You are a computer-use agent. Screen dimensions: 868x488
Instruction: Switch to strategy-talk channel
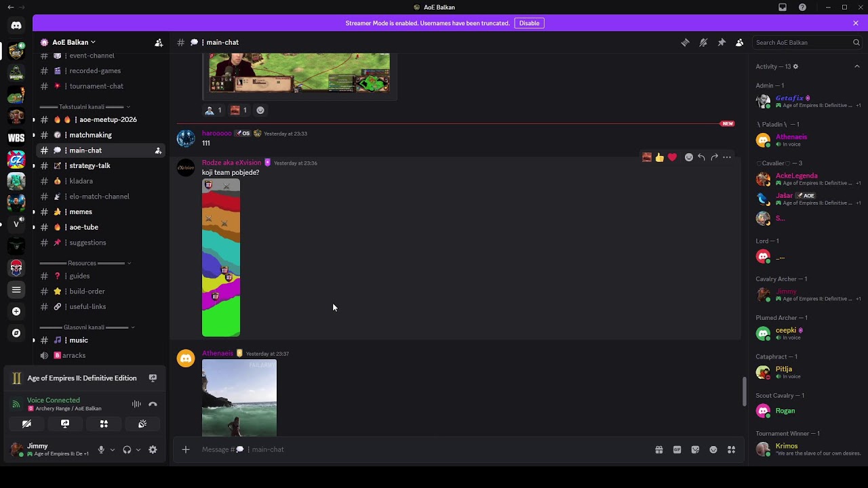click(x=100, y=165)
